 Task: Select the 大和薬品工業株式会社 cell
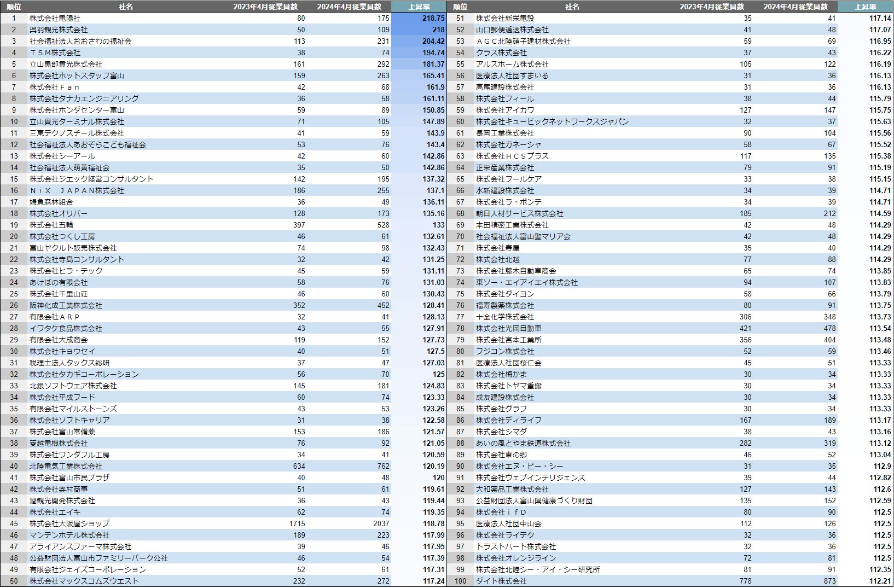click(512, 489)
